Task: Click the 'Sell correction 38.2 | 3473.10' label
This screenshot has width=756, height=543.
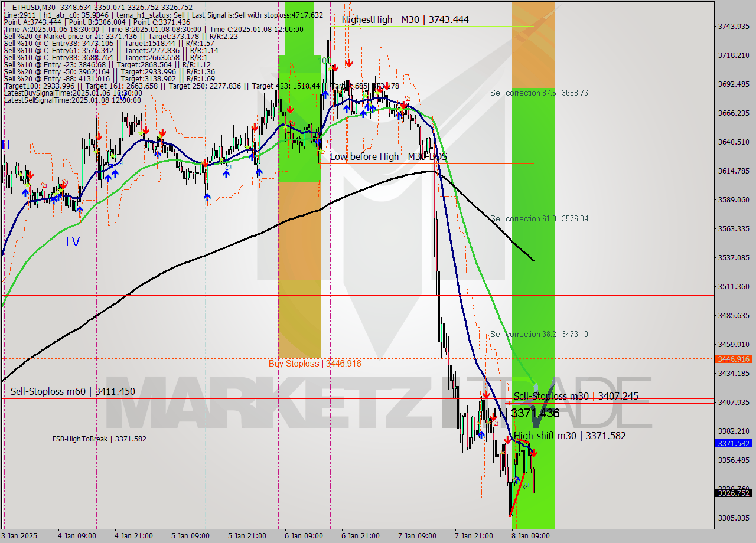Action: coord(539,334)
